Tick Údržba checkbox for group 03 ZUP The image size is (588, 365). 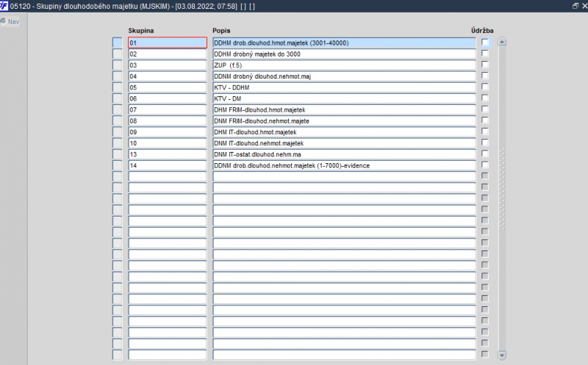tap(485, 65)
